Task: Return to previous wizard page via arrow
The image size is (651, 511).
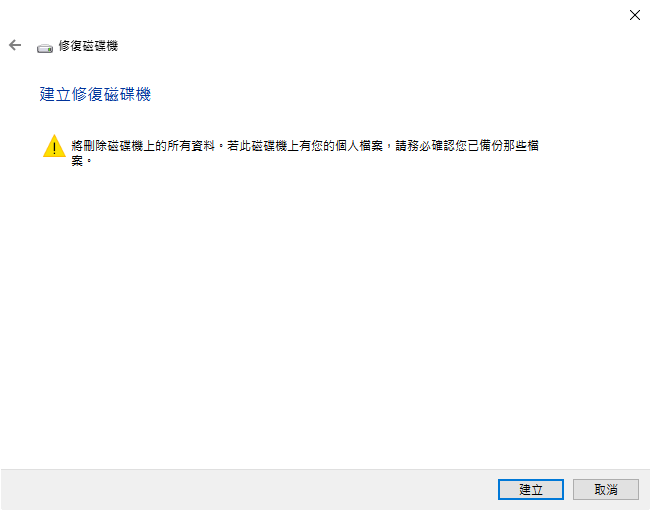Action: click(x=15, y=45)
